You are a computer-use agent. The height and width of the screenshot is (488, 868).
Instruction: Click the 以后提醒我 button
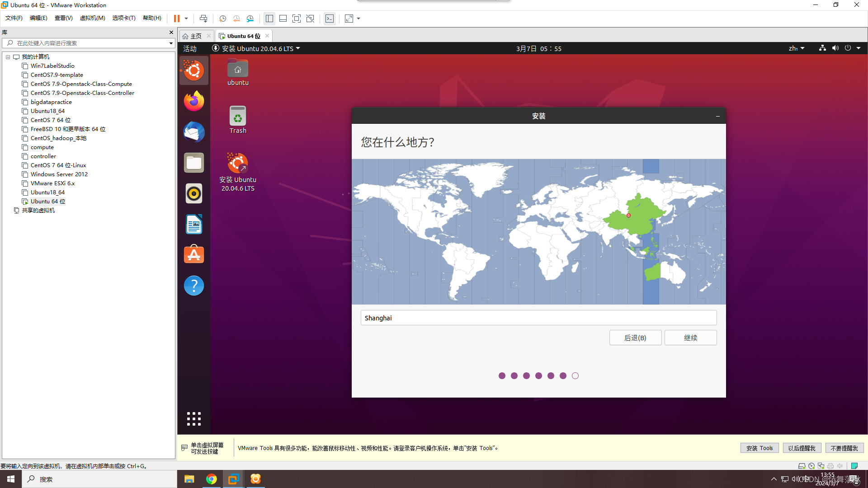pos(802,448)
